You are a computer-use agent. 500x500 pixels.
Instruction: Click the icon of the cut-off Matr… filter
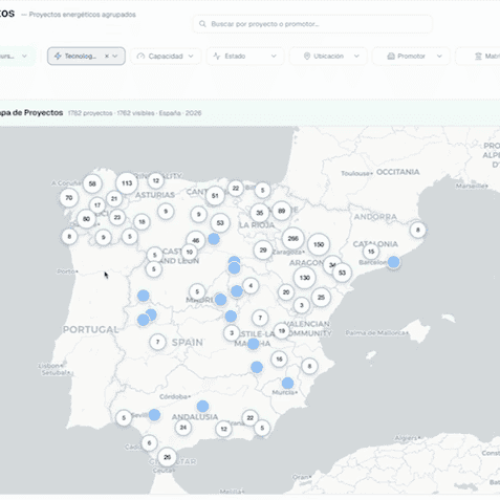478,56
